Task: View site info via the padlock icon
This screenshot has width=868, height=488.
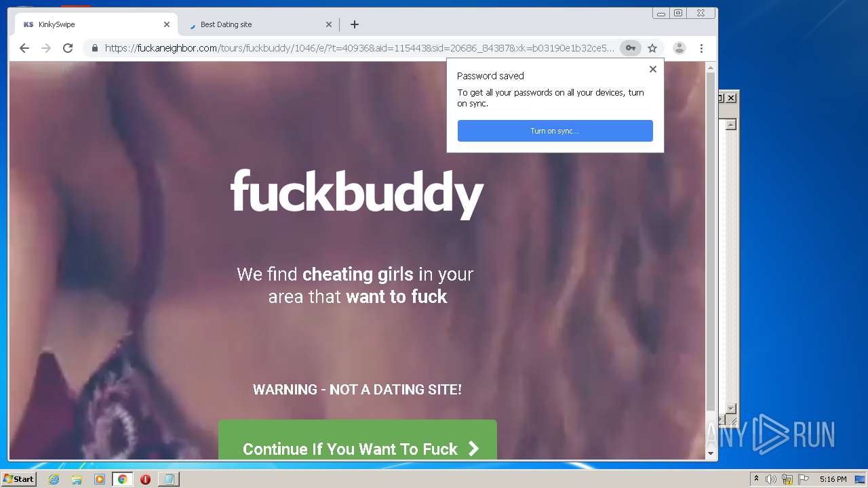Action: pos(95,48)
